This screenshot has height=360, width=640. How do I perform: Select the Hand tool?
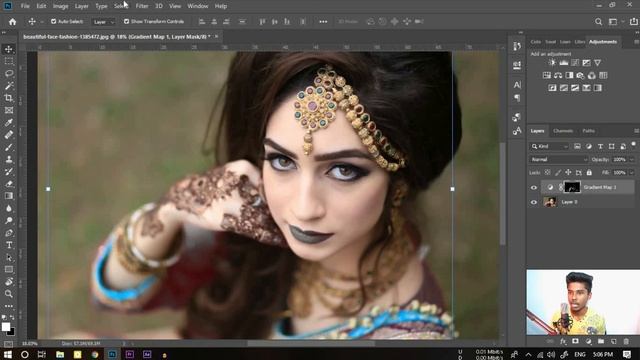point(9,282)
